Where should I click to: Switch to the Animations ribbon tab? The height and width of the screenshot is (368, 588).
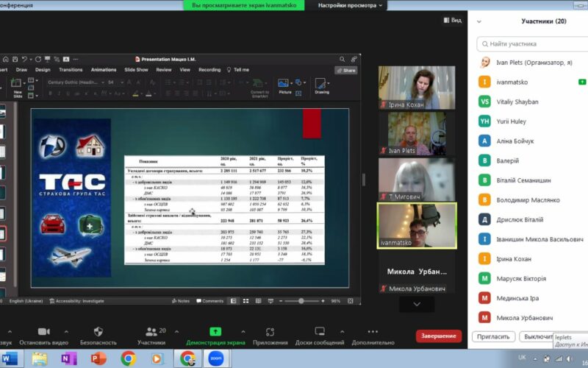pyautogui.click(x=104, y=70)
